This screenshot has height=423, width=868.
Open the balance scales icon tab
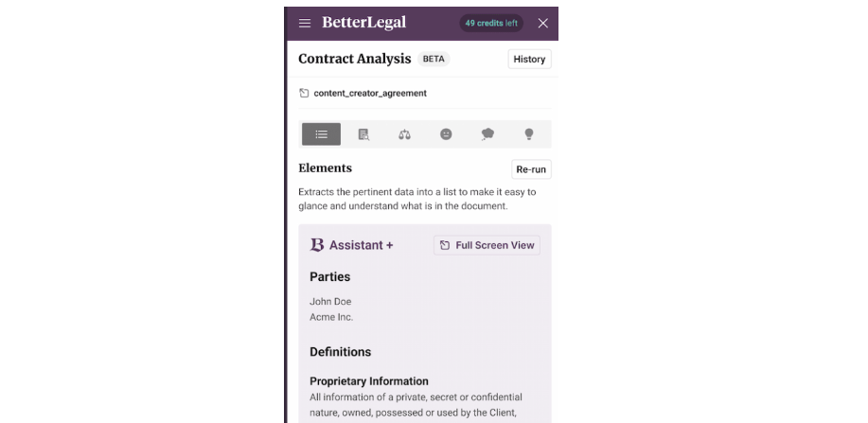405,134
